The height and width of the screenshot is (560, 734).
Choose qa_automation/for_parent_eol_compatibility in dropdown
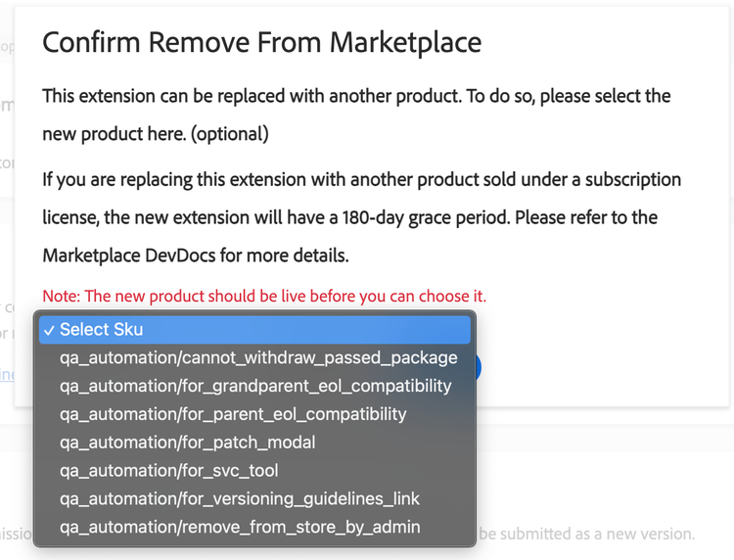[233, 414]
